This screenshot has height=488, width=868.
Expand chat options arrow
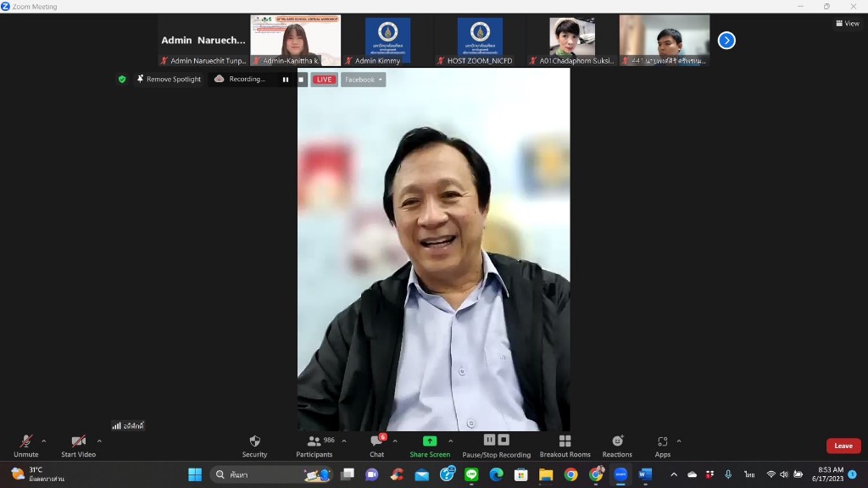[x=395, y=441]
